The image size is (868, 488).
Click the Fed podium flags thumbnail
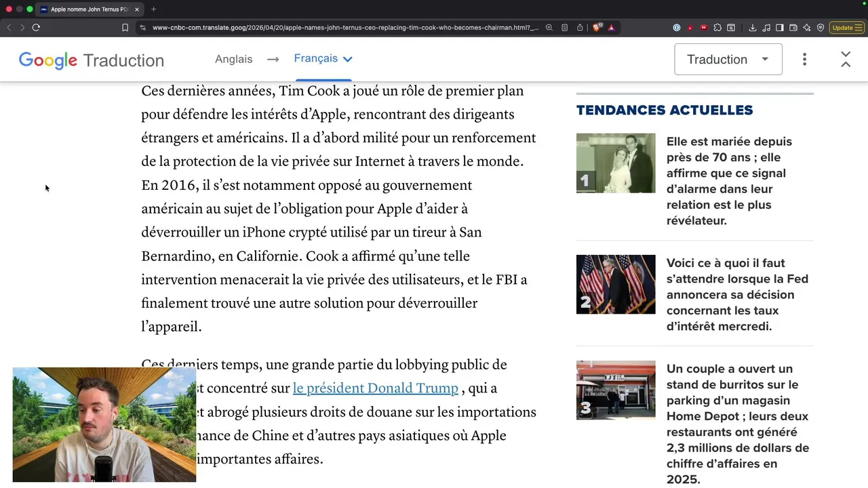(x=616, y=284)
